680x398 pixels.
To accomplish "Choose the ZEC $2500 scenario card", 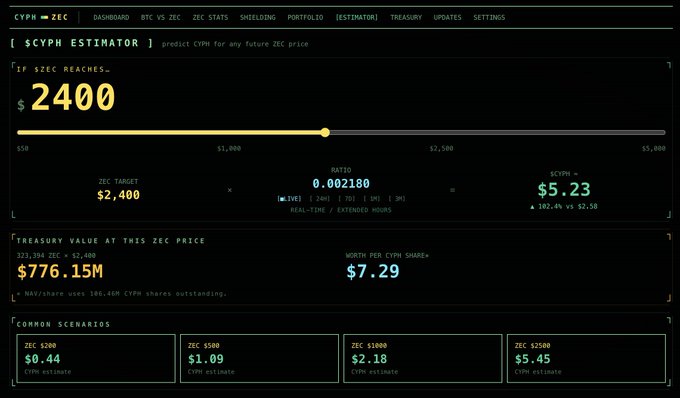I will tap(586, 359).
